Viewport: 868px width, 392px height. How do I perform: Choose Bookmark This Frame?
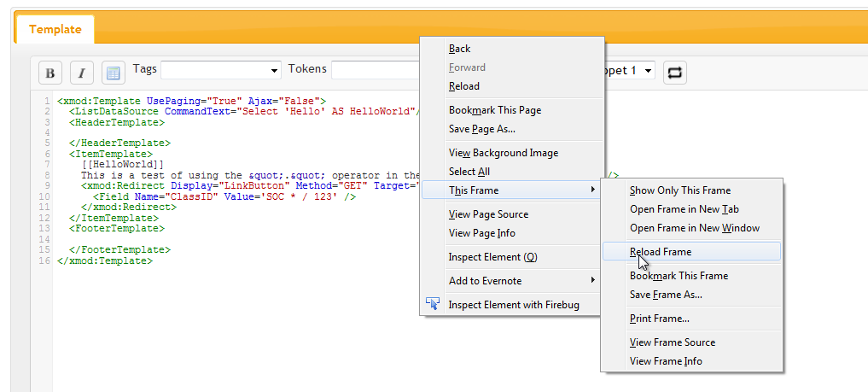[x=691, y=276]
